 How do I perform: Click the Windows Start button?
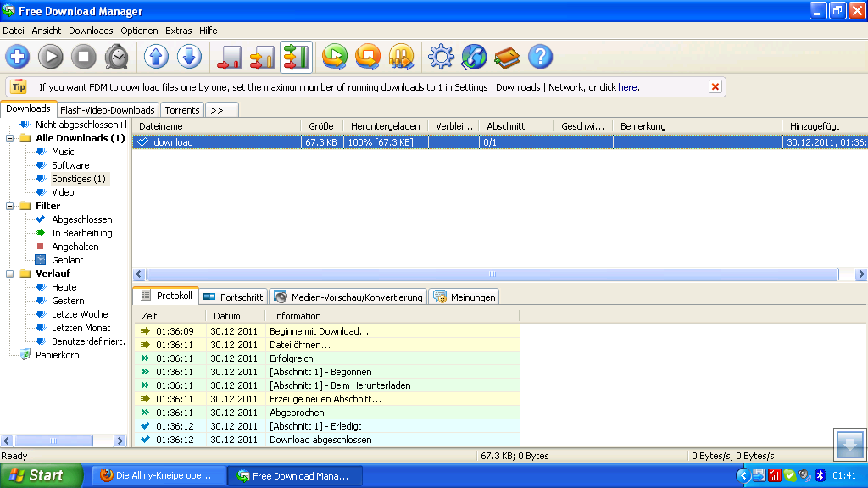tap(41, 475)
